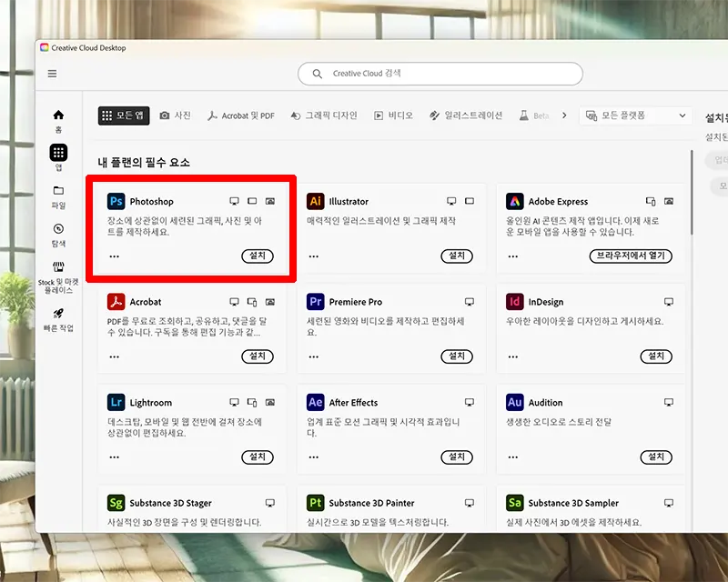Open the 모든 플랫폼 dropdown
This screenshot has height=582, width=728.
click(x=635, y=115)
